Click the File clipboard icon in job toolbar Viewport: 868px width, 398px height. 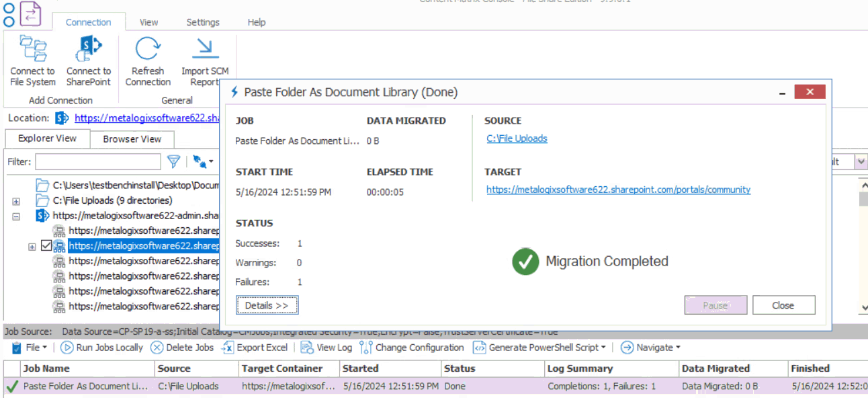click(x=17, y=348)
